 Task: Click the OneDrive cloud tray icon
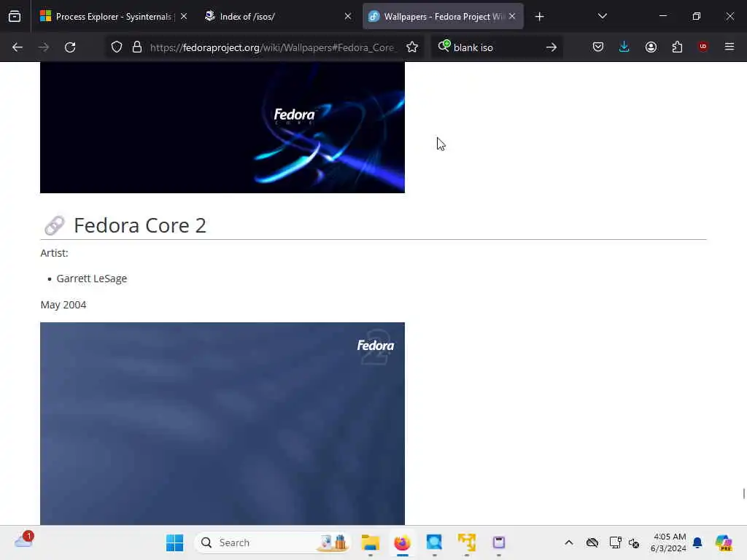592,542
